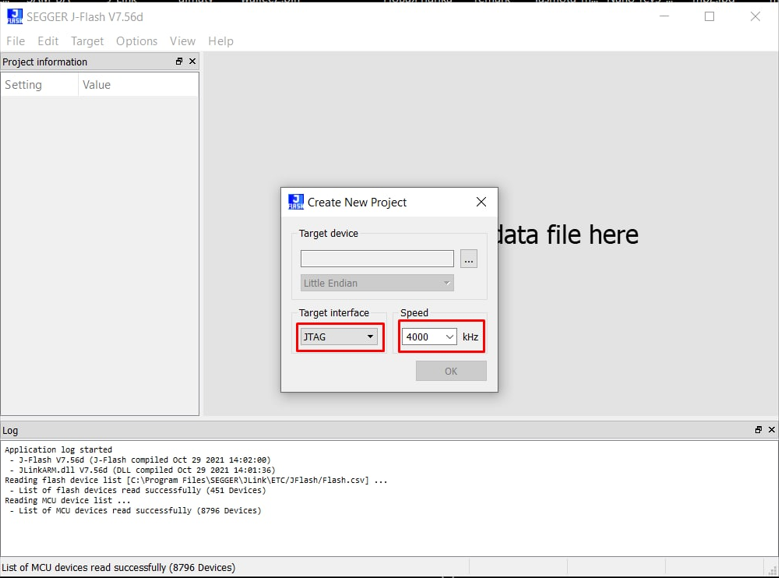779x578 pixels.
Task: Undock the Log panel
Action: pos(758,430)
